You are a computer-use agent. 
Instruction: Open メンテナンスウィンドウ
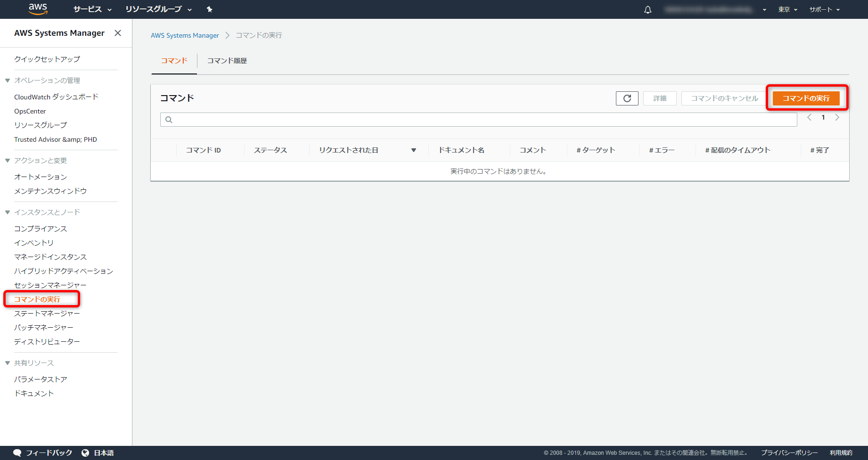[x=50, y=191]
